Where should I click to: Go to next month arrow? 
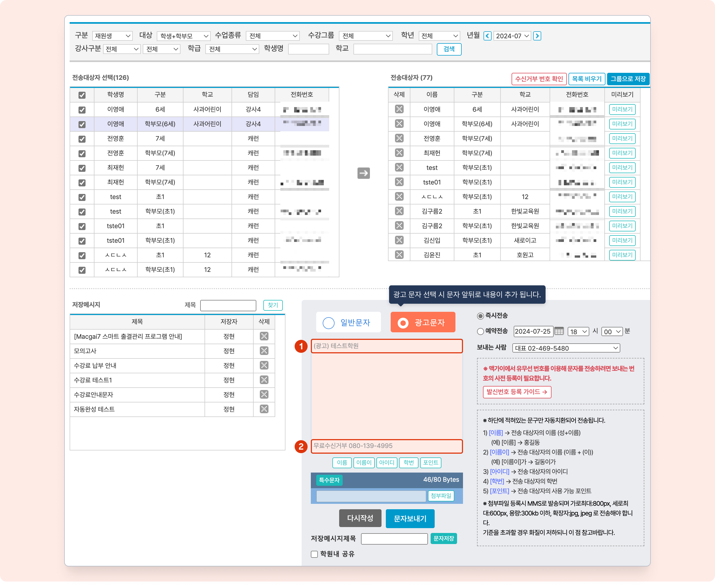tap(537, 36)
